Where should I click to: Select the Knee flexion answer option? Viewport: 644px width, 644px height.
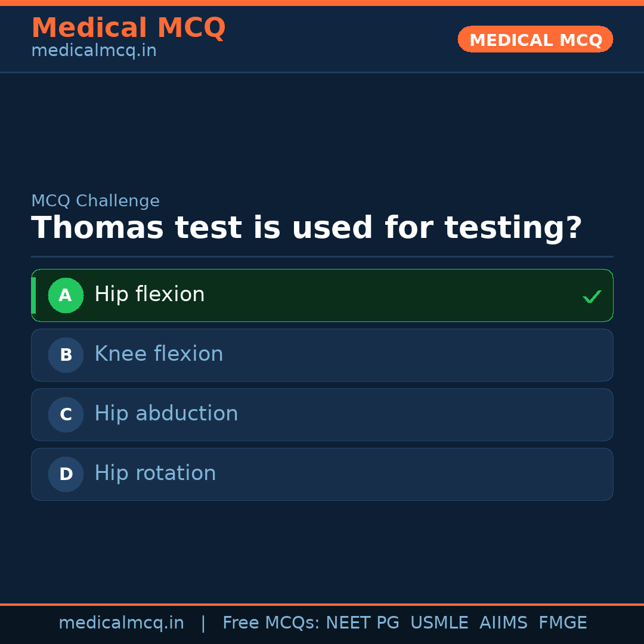tap(322, 355)
